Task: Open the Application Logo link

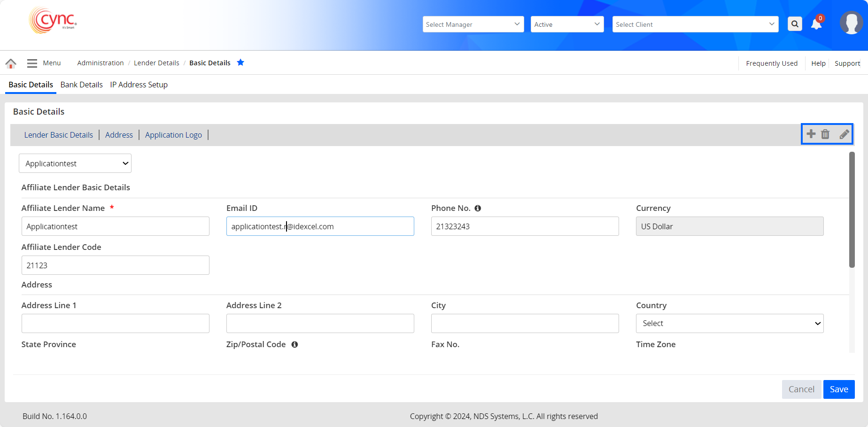Action: click(x=173, y=135)
